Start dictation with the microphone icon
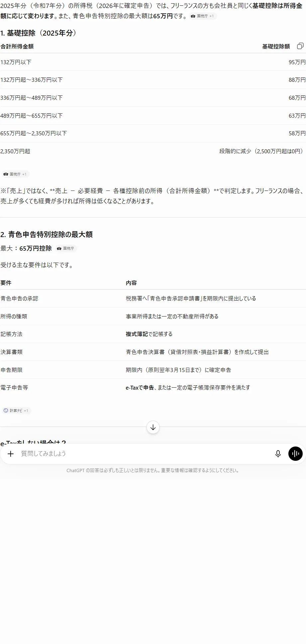This screenshot has height=644, width=306. coord(278,453)
